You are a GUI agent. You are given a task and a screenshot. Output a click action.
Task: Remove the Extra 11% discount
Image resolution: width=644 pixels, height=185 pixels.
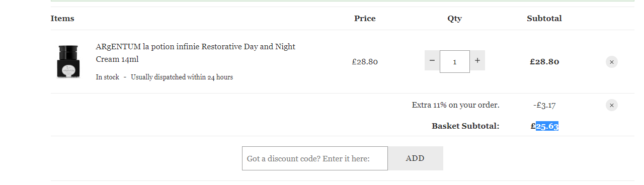[x=611, y=105]
